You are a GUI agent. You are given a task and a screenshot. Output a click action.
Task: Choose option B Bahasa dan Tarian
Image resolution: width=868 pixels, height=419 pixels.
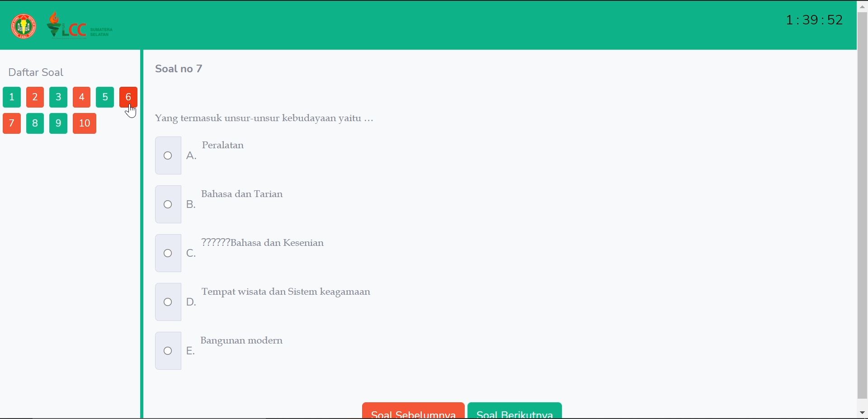pyautogui.click(x=168, y=204)
